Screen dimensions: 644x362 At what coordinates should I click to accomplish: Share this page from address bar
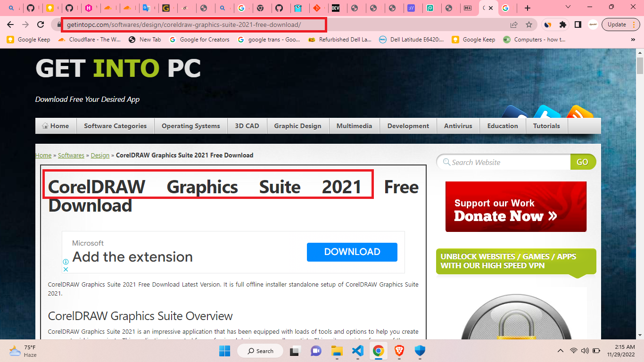point(514,25)
